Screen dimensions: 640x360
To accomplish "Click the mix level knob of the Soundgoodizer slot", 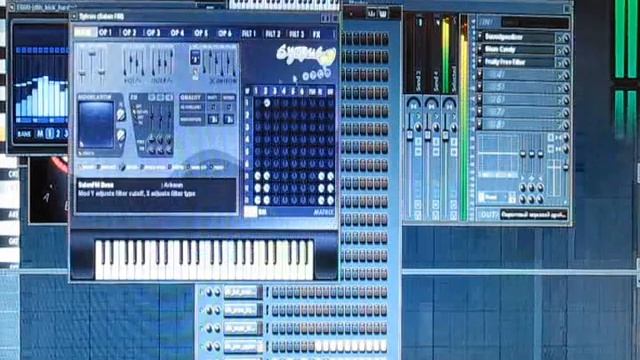I will pyautogui.click(x=566, y=38).
